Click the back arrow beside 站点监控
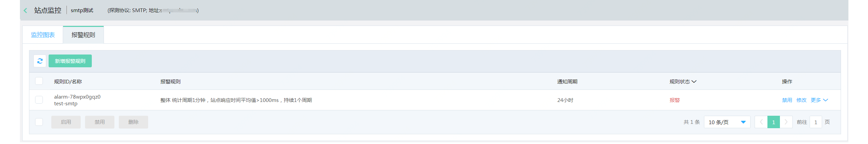Image resolution: width=868 pixels, height=144 pixels. 25,10
